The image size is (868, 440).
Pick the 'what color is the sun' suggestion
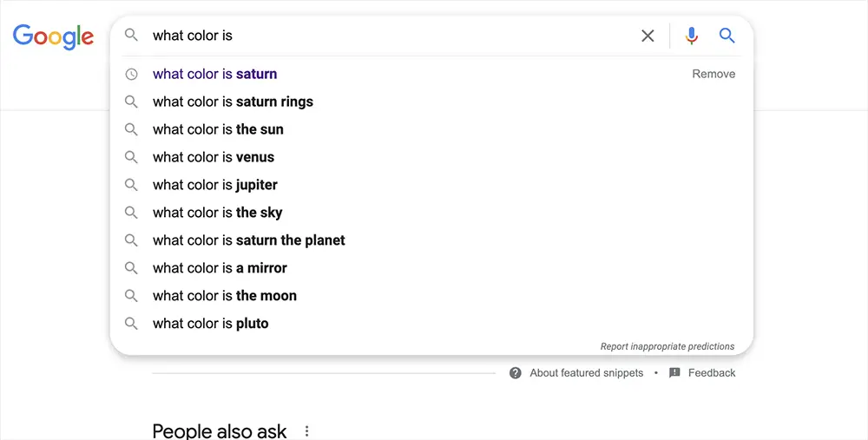218,129
